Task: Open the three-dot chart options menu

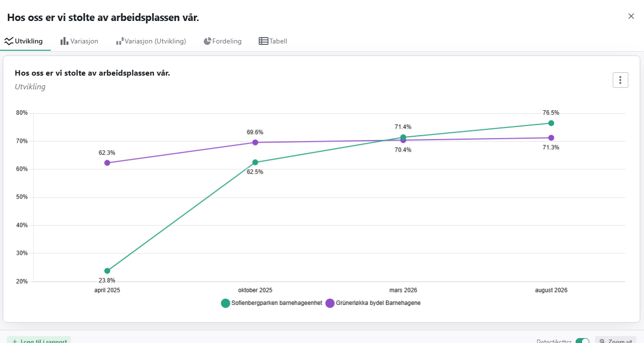Action: (621, 80)
